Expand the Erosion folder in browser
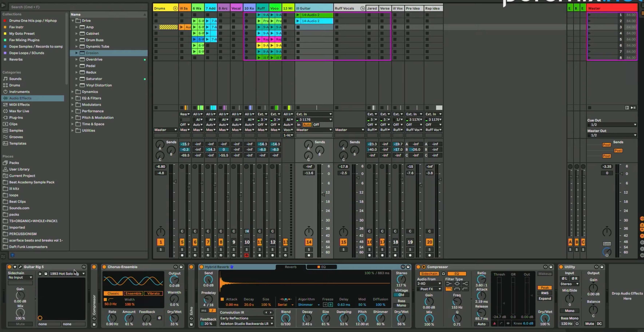The width and height of the screenshot is (644, 332). [x=76, y=53]
